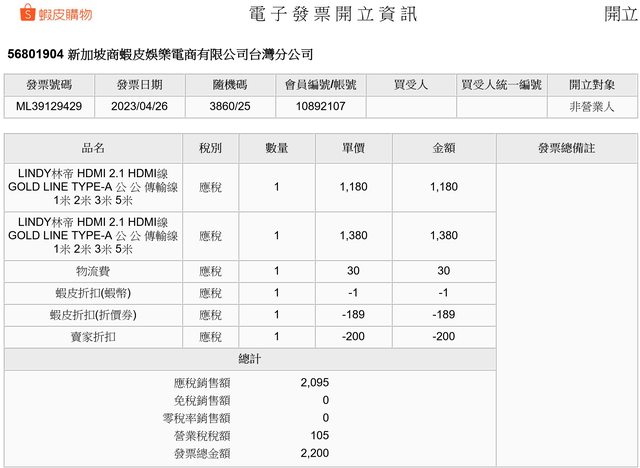Click the empty 買受人 field
Viewport: 640px width, 468px height.
410,106
